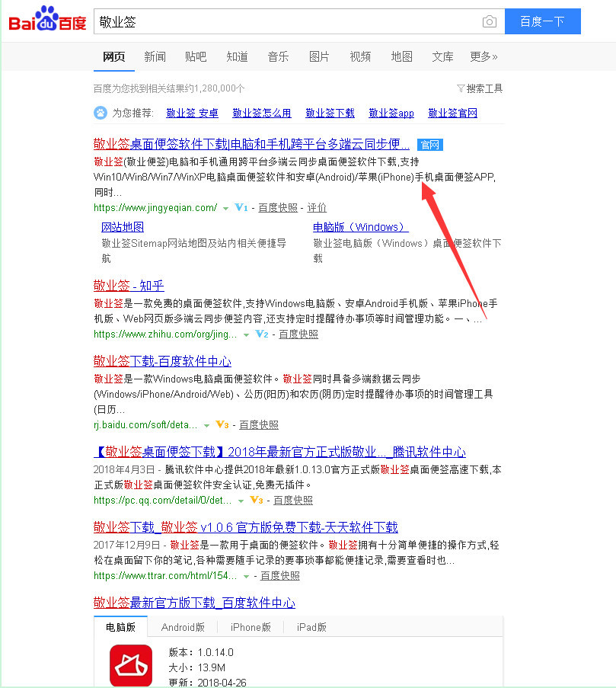
Task: Click the 搜索工具 filter icon
Action: (461, 88)
